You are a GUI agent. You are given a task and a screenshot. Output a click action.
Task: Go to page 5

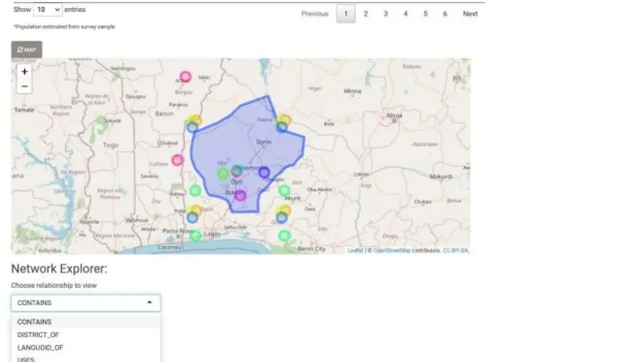pyautogui.click(x=425, y=14)
